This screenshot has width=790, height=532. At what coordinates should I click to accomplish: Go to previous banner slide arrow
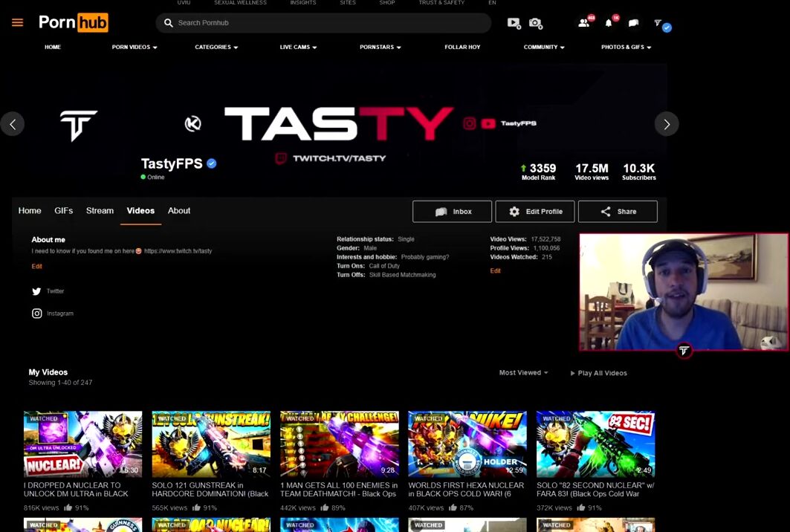point(13,124)
